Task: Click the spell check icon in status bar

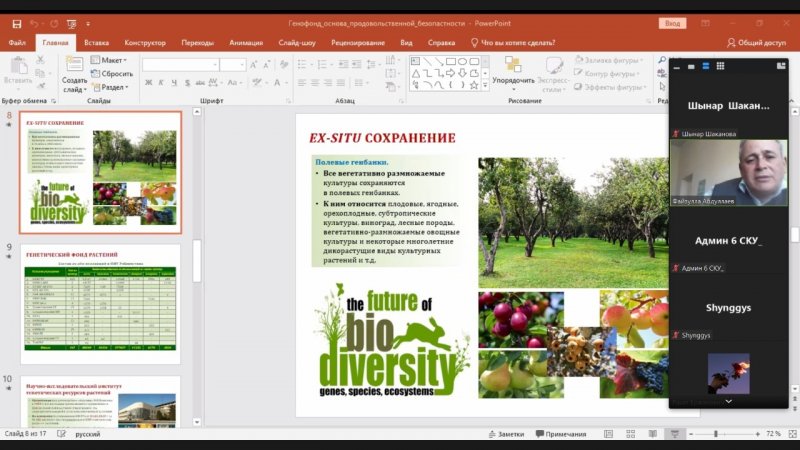Action: 61,434
